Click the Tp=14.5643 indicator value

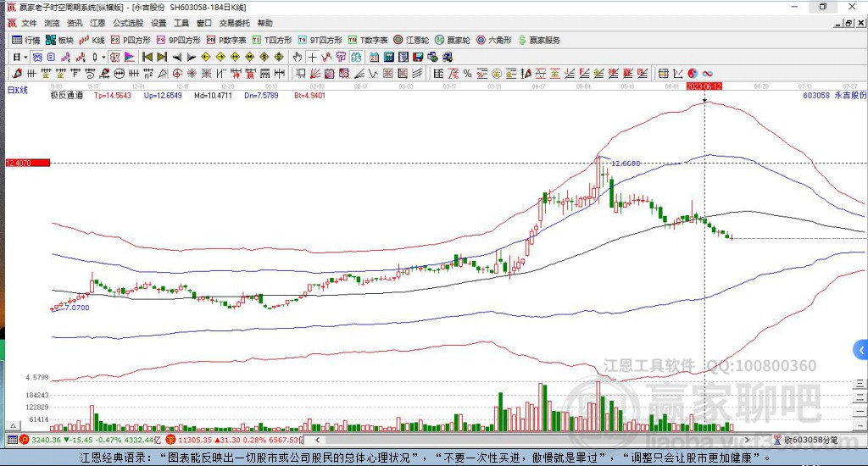pyautogui.click(x=113, y=95)
